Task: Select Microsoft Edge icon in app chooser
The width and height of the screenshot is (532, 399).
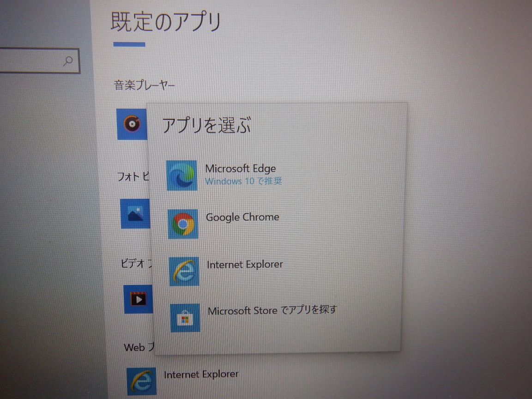Action: point(181,175)
